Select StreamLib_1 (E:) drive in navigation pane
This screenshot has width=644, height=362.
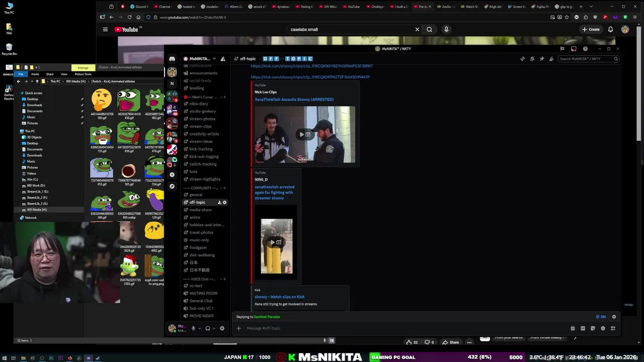click(38, 192)
